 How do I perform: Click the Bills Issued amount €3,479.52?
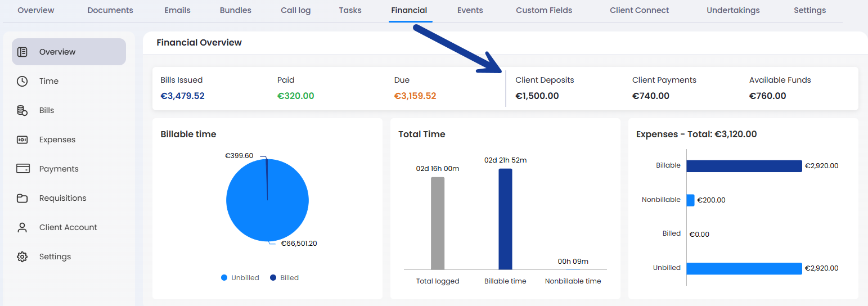point(182,96)
